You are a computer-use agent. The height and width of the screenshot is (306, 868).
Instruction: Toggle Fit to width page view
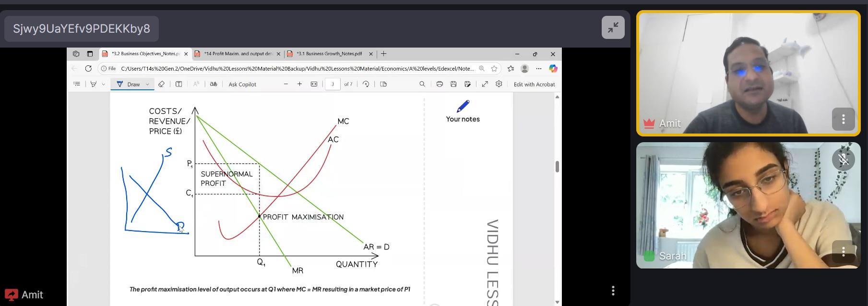314,84
